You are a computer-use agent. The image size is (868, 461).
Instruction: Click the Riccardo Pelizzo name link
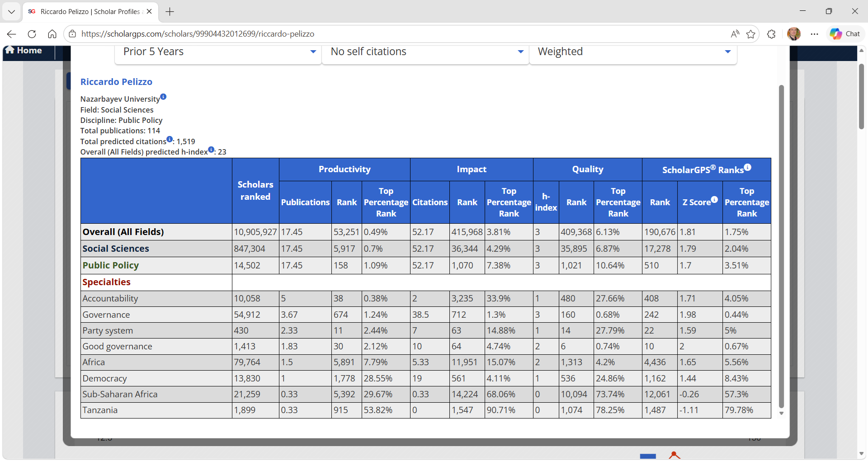click(x=116, y=82)
